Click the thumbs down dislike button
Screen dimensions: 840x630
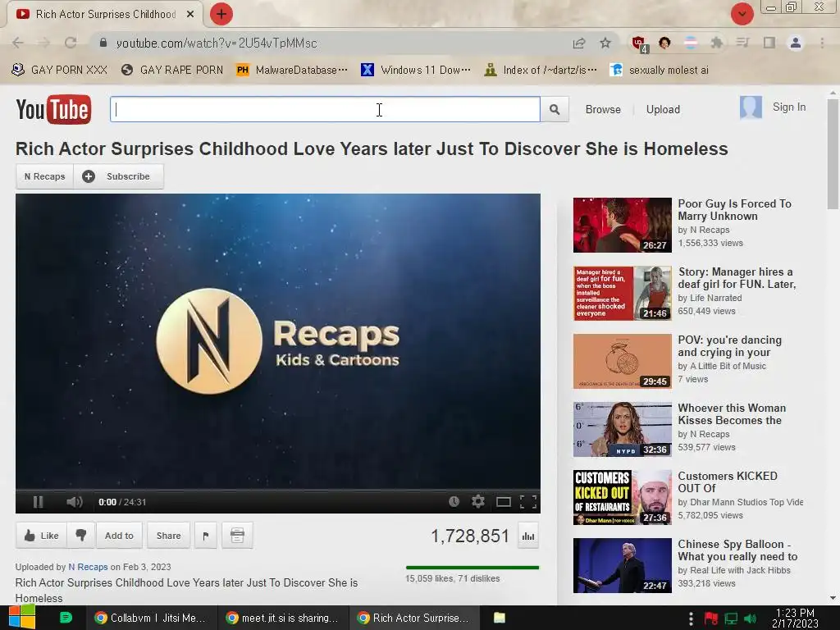(81, 535)
